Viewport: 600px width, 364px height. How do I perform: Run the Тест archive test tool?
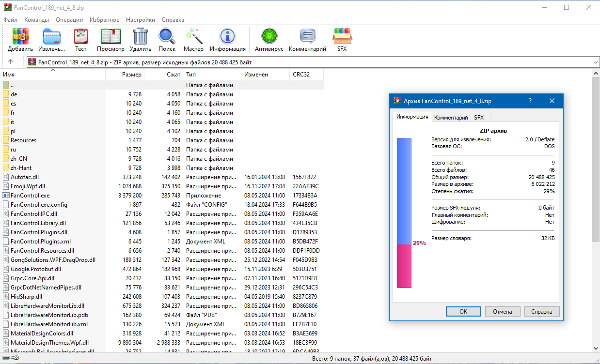click(80, 37)
